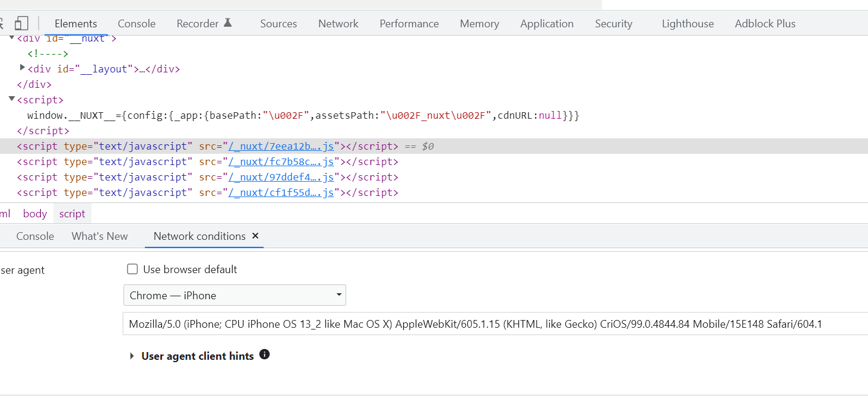Click the body breadcrumb element
Image resolution: width=868 pixels, height=396 pixels.
tap(35, 214)
